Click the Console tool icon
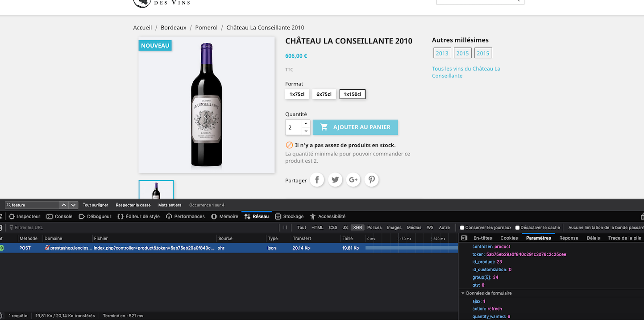Screen dimensions: 644x320 point(50,216)
